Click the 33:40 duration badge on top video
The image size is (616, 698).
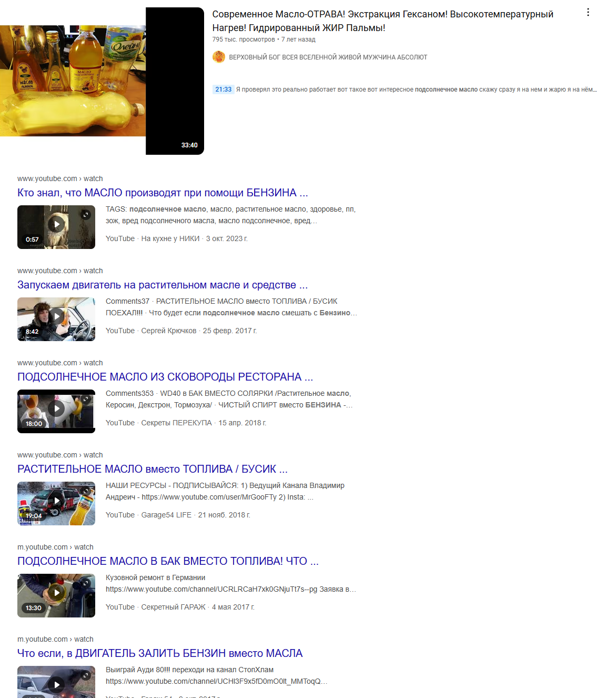click(x=189, y=145)
